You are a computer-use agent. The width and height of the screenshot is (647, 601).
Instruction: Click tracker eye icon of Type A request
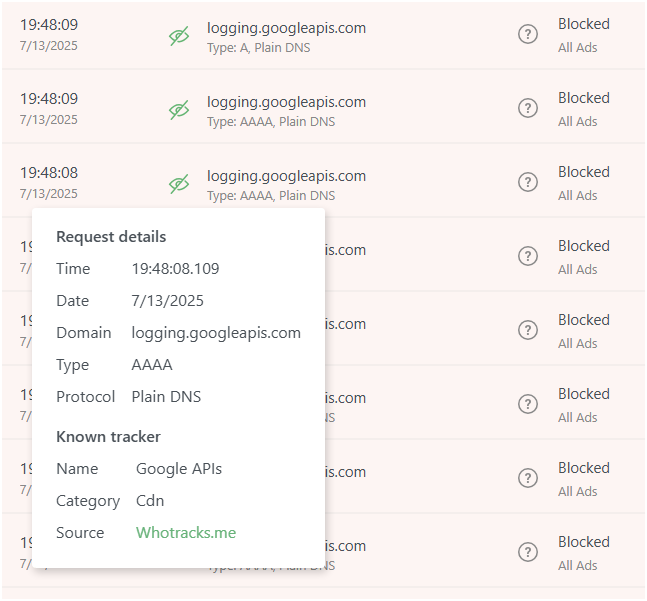coord(179,36)
